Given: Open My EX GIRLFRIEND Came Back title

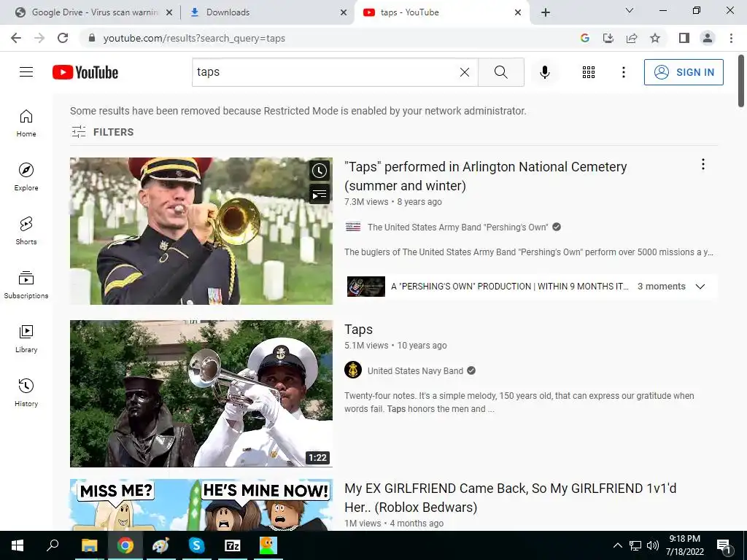Looking at the screenshot, I should [510, 497].
